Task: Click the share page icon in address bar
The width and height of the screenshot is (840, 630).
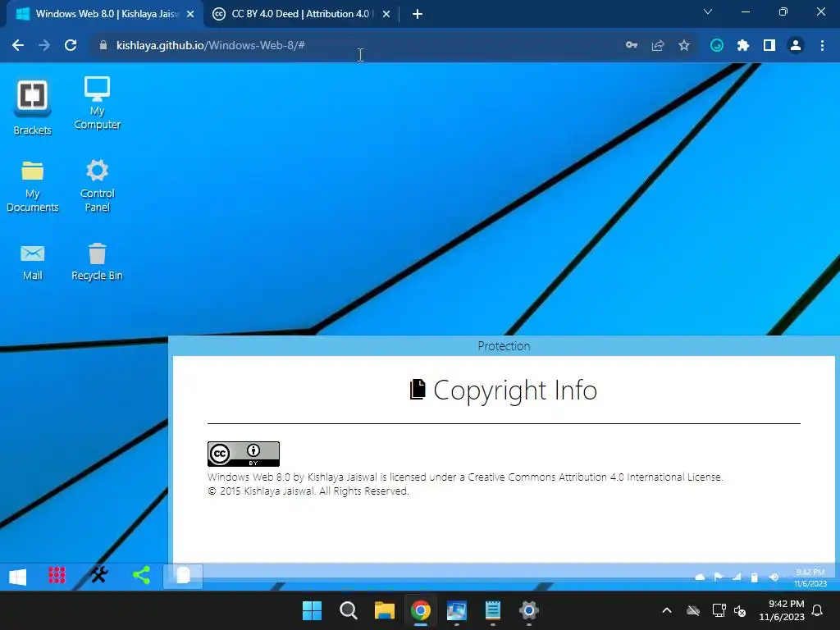Action: [658, 46]
